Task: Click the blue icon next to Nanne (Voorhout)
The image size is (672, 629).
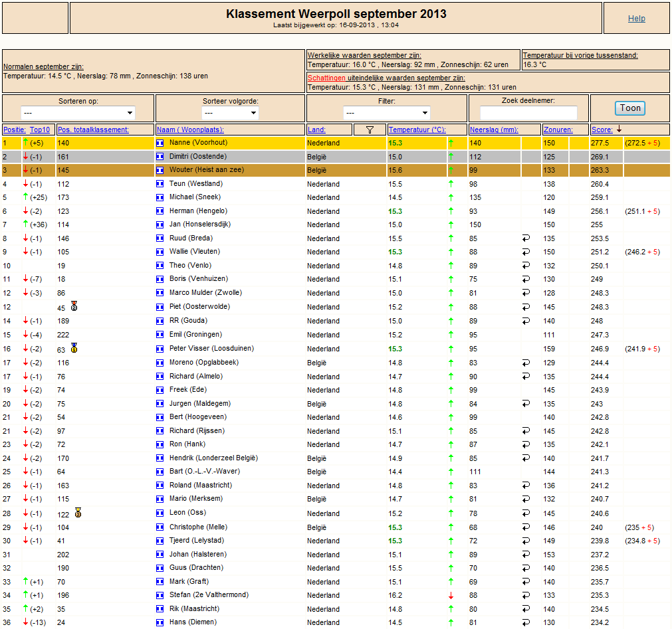Action: click(160, 143)
